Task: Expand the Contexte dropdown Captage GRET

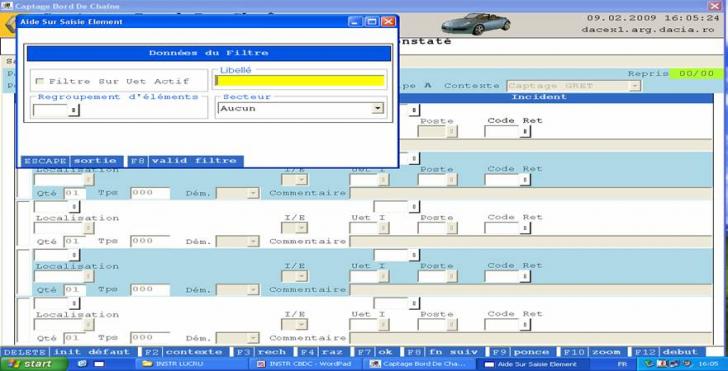Action: 635,86
